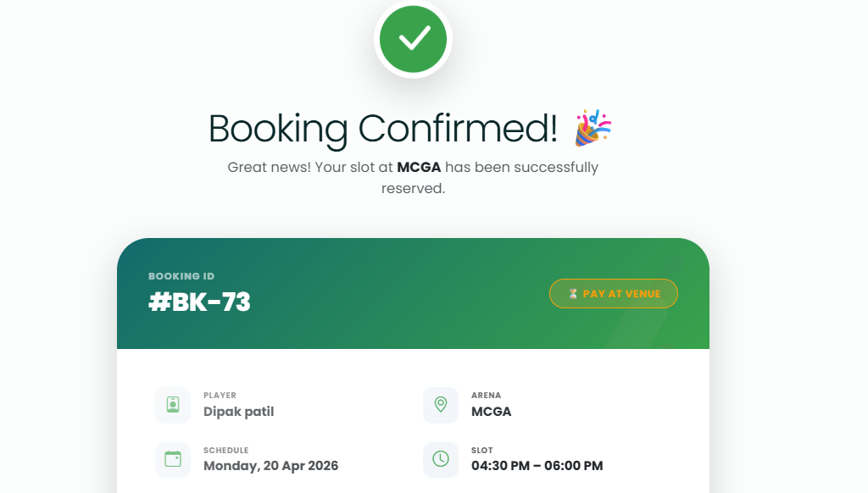Click the ID card icon beside Player

[x=172, y=405]
